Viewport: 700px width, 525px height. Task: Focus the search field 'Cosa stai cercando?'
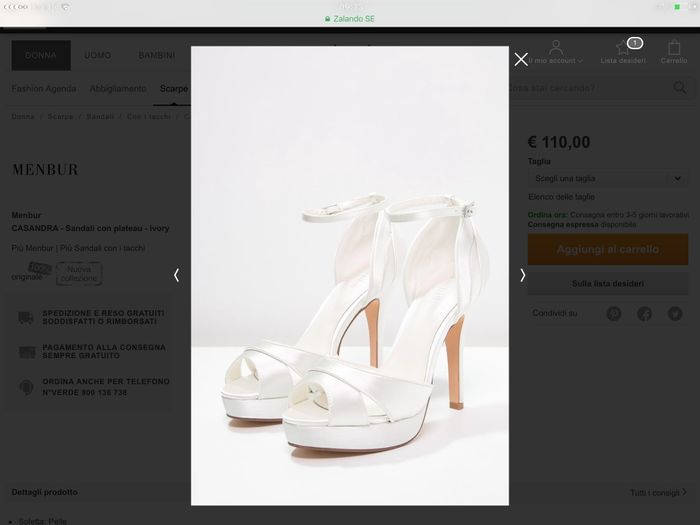coord(589,88)
